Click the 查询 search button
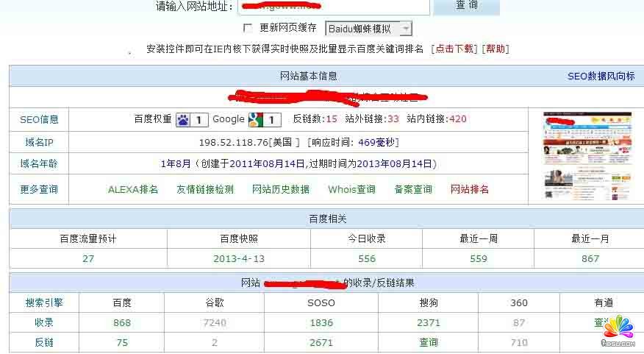This screenshot has height=354, width=644. coord(466,6)
